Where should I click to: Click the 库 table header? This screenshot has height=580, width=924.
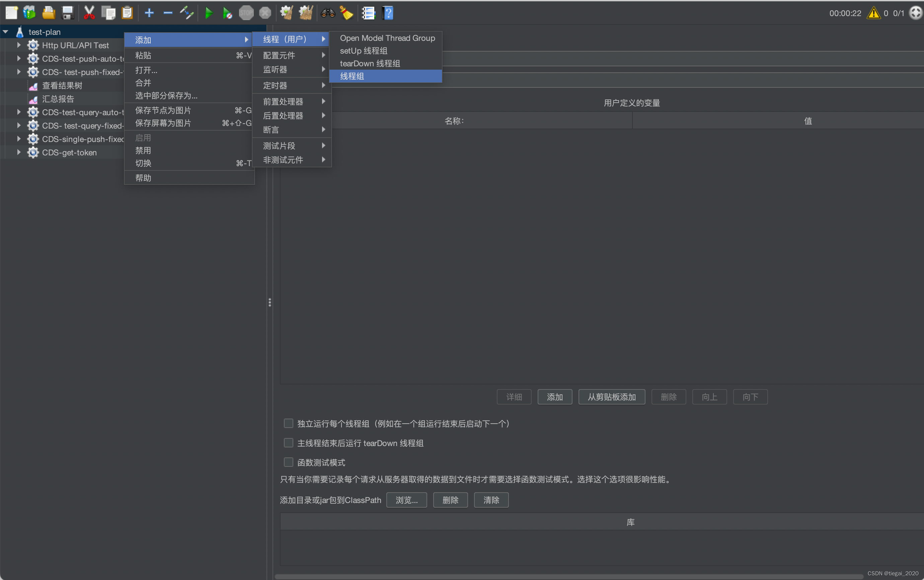pyautogui.click(x=602, y=522)
